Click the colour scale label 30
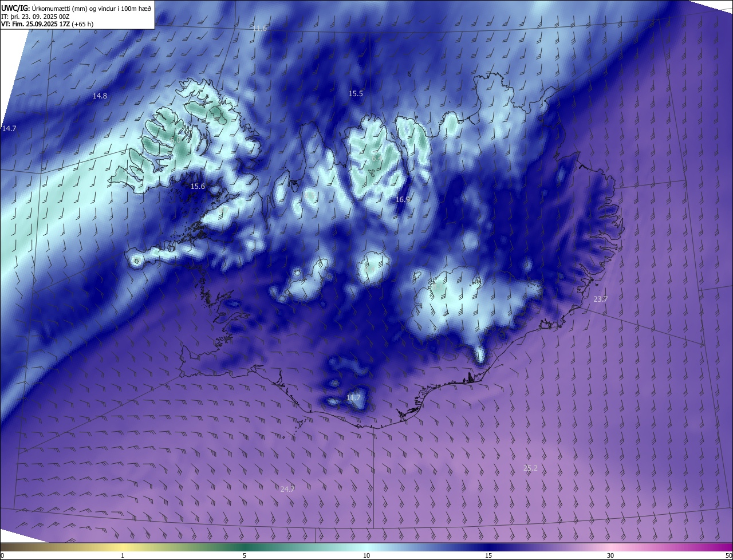Screen dimensions: 733x560 tap(610, 556)
